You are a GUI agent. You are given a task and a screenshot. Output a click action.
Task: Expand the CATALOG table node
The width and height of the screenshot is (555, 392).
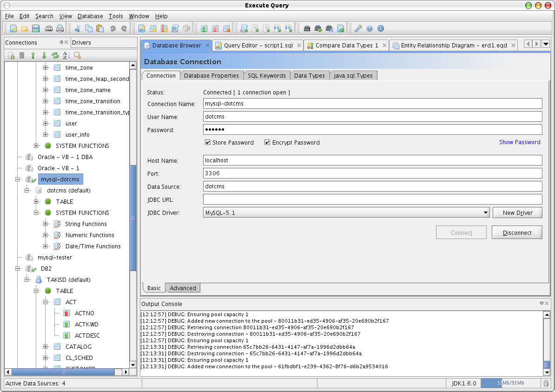45,347
